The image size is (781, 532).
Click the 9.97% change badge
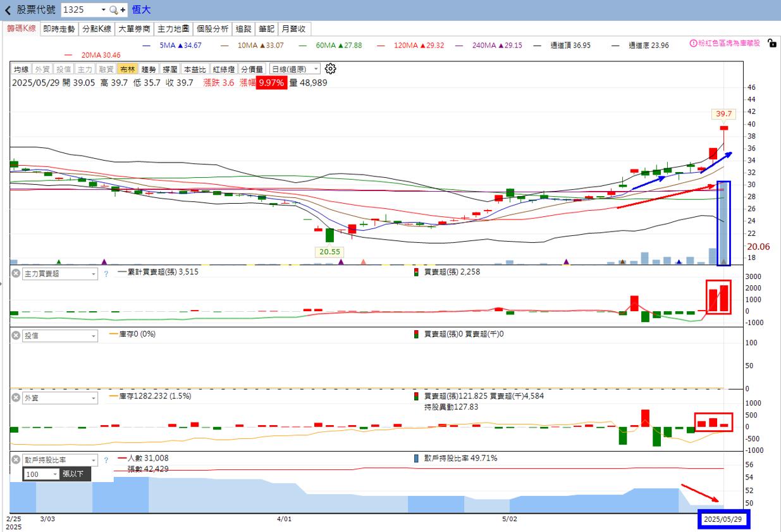[271, 83]
